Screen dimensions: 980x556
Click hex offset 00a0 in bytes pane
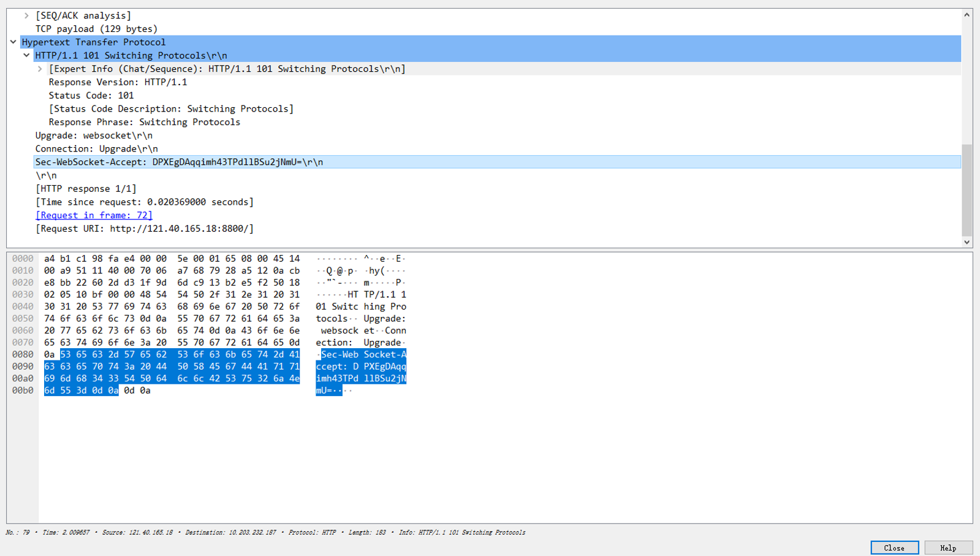[x=23, y=378]
